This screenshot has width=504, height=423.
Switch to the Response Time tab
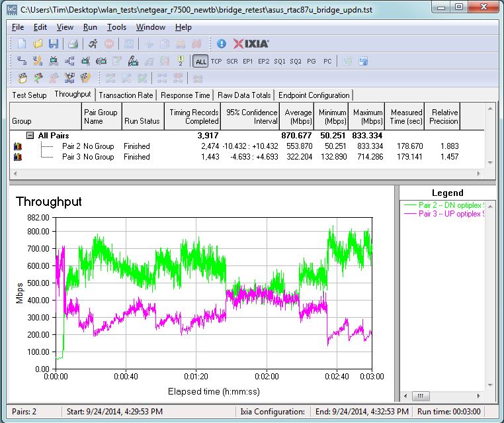[x=186, y=95]
